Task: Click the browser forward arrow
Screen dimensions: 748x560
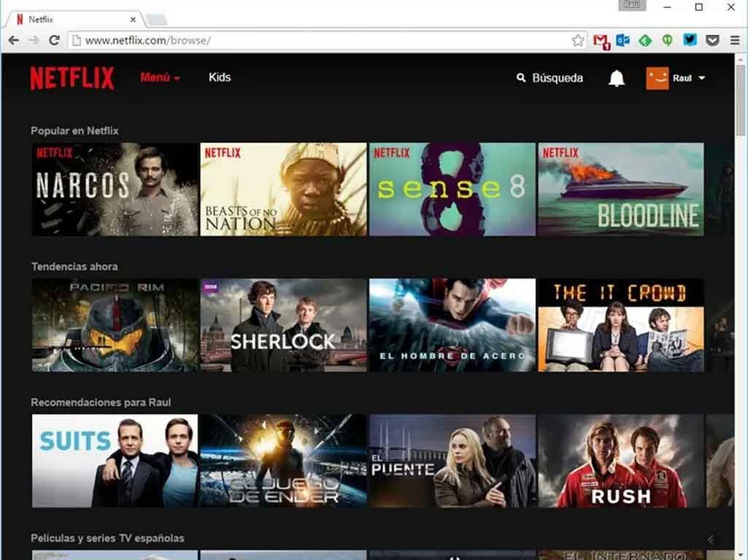Action: [x=34, y=41]
